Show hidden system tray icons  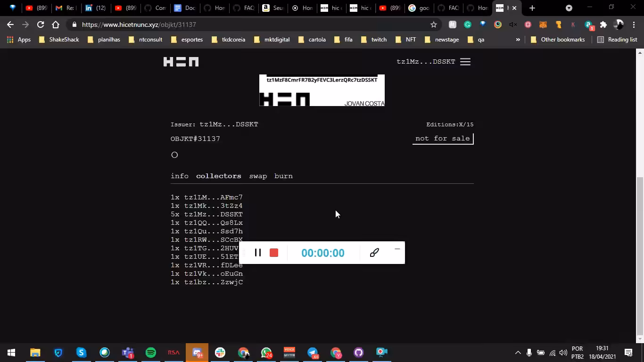pos(518,353)
